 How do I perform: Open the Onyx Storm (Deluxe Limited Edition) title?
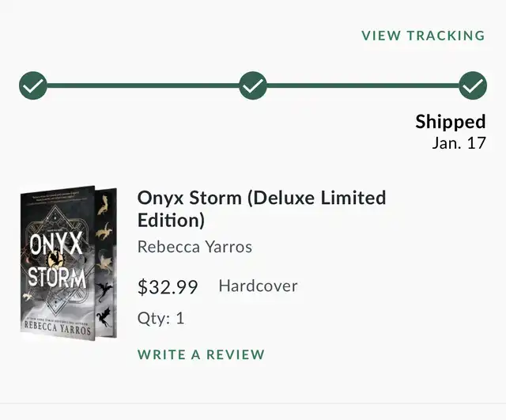tap(261, 207)
